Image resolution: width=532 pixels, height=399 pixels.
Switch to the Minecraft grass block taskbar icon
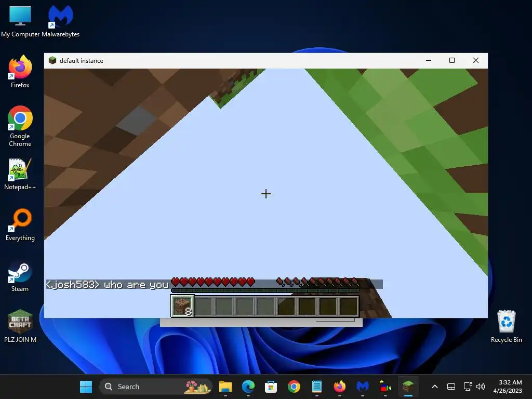pyautogui.click(x=408, y=387)
